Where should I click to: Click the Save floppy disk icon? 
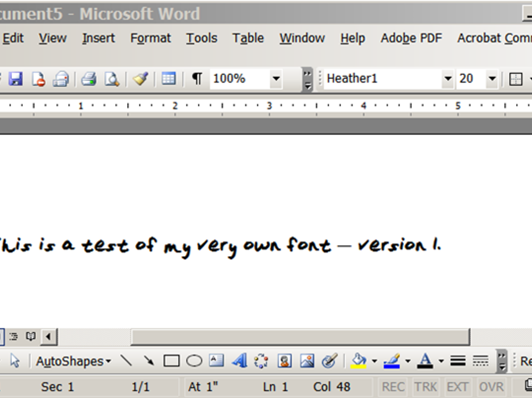point(16,79)
